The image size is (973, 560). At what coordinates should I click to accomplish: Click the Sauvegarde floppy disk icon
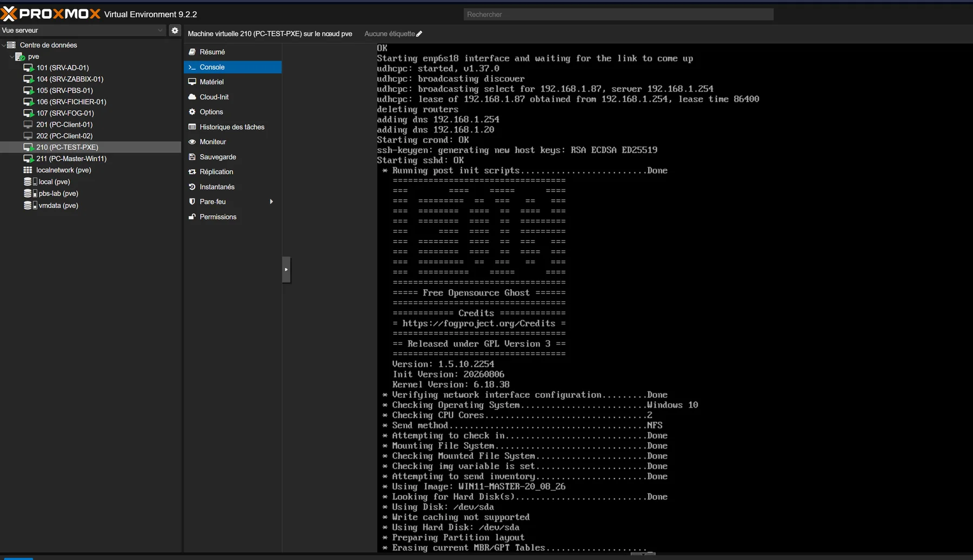coord(192,157)
